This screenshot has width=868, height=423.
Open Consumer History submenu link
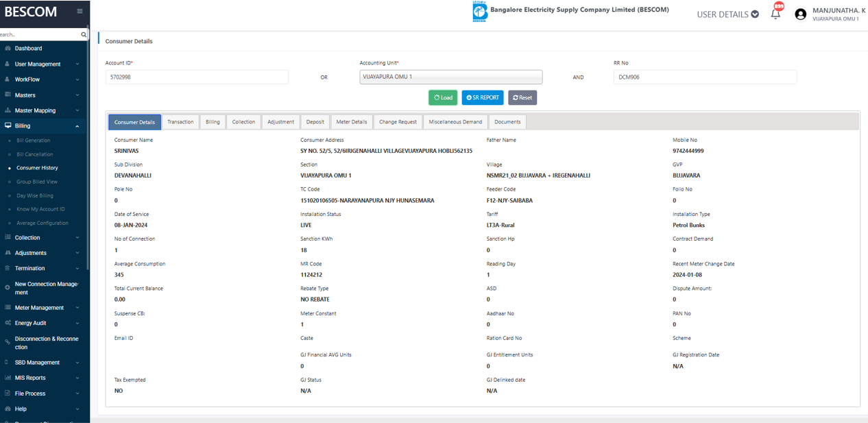(x=38, y=168)
